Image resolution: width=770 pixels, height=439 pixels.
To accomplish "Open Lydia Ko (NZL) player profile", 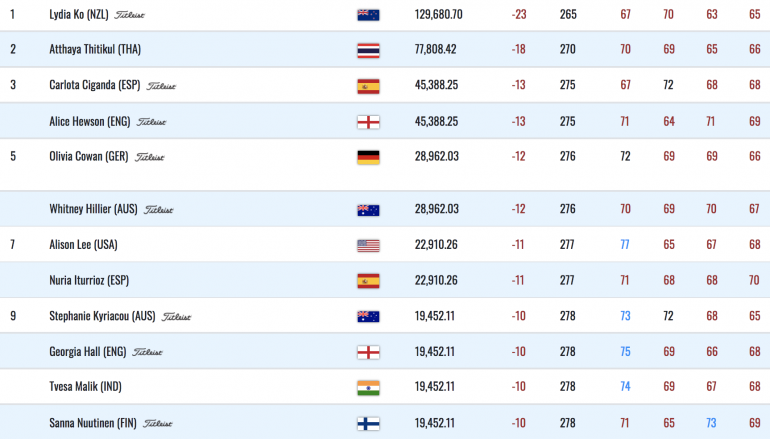I will (79, 14).
